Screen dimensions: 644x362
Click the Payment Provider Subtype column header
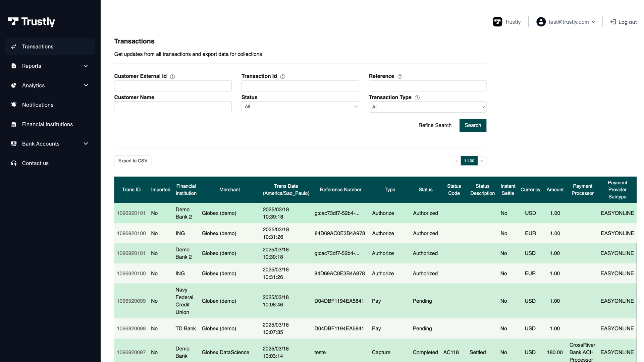(618, 190)
